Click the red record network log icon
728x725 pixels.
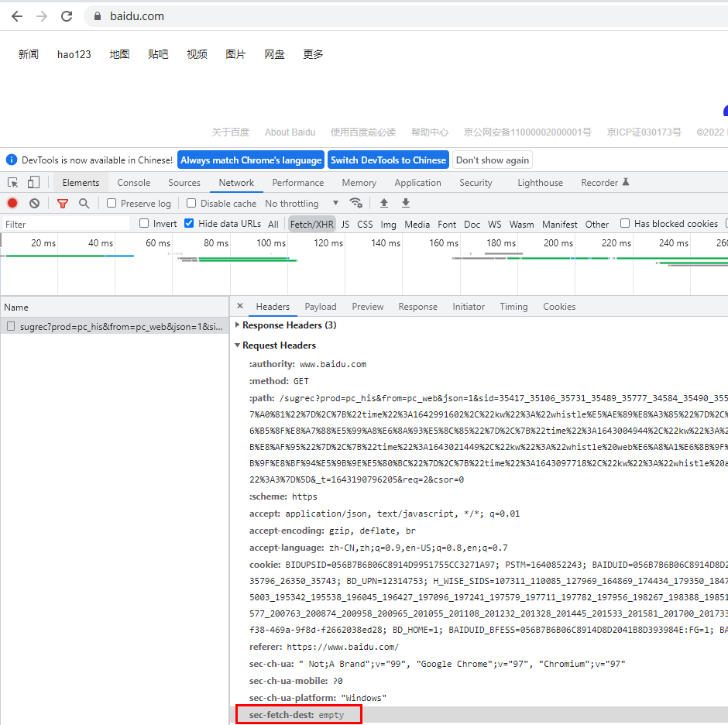(12, 203)
